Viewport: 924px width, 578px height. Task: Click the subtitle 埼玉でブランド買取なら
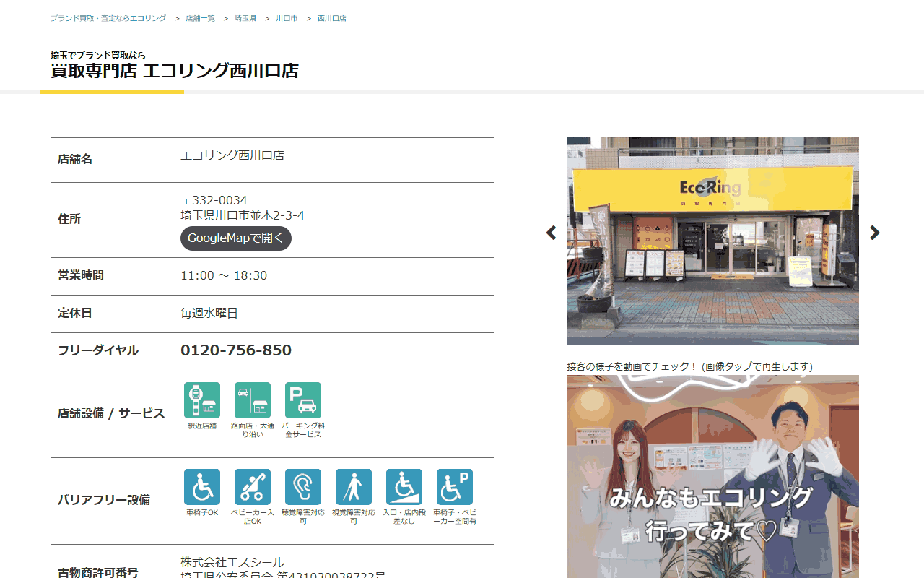(x=98, y=55)
